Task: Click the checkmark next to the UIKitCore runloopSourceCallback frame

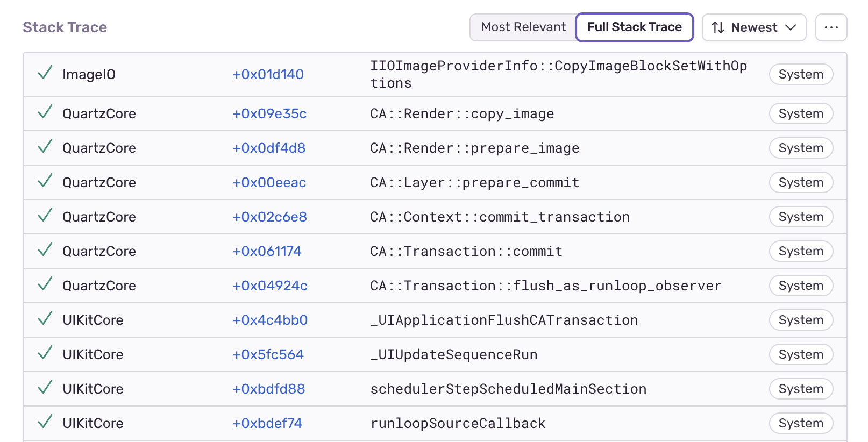Action: (x=45, y=423)
